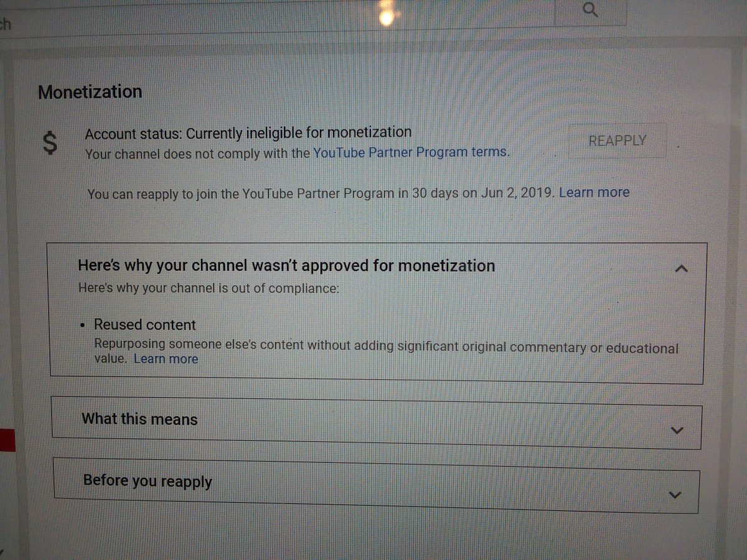This screenshot has width=747, height=560.
Task: Click the Monetization heading
Action: pos(90,92)
